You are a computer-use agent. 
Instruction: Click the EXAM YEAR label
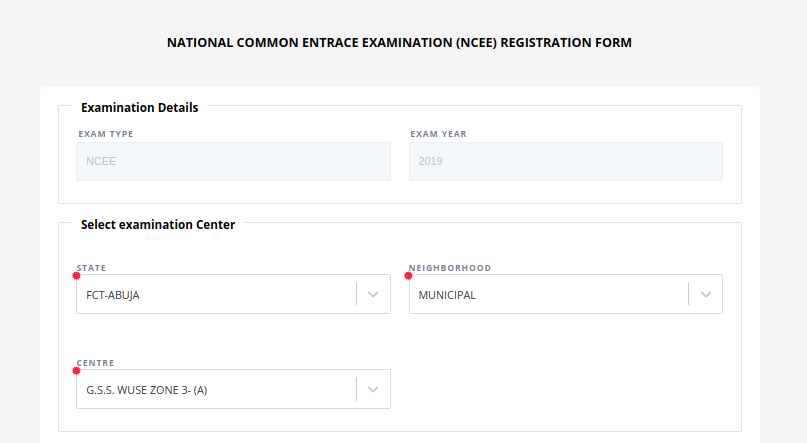pos(438,134)
